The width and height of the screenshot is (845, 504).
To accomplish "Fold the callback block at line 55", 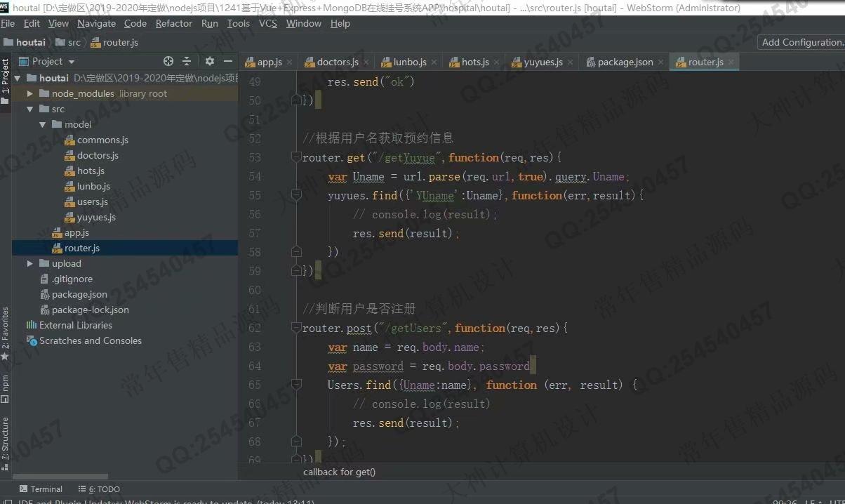I will pos(296,195).
